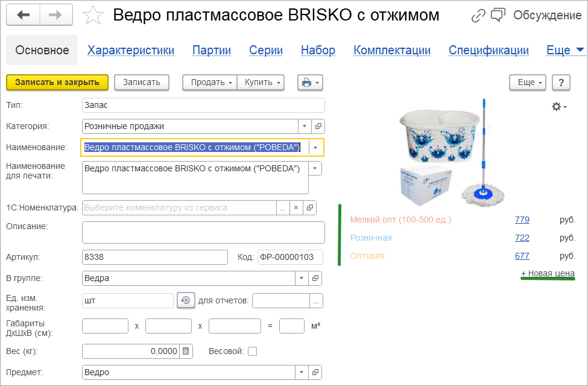588x386 pixels.
Task: Add item to favorites with star icon
Action: 93,16
